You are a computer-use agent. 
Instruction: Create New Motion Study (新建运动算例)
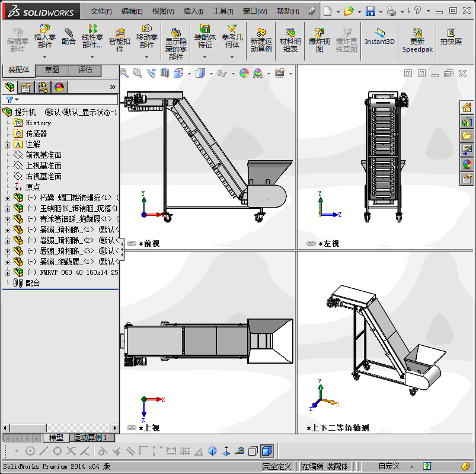261,40
